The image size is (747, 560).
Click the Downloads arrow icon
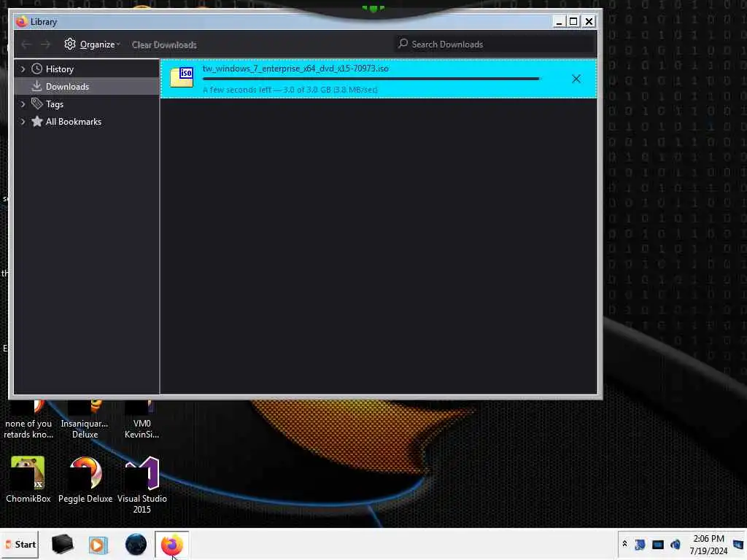pyautogui.click(x=36, y=86)
